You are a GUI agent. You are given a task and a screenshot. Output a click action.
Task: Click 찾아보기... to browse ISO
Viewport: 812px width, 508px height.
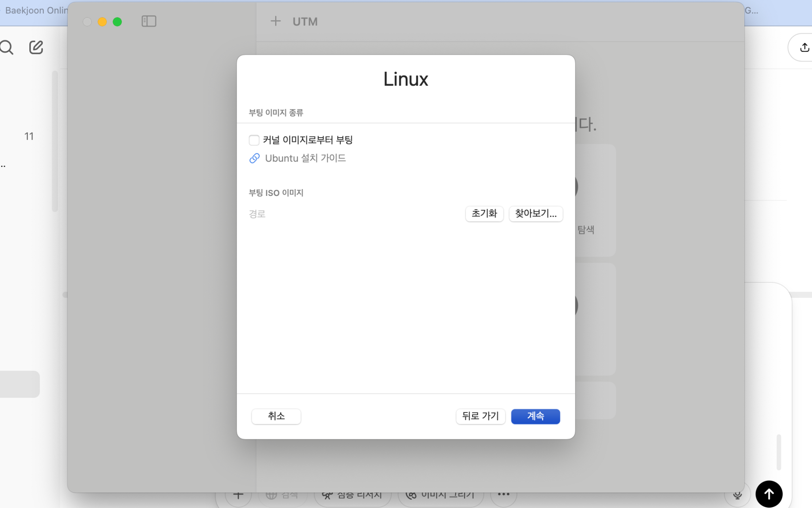(536, 214)
